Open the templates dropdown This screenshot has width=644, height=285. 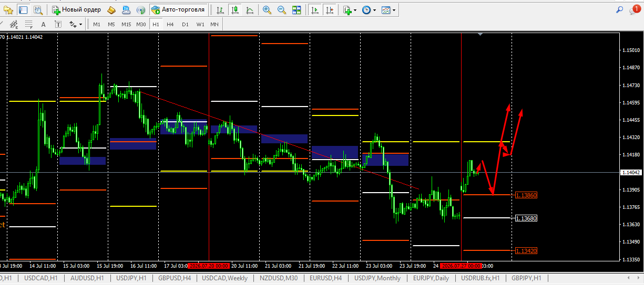389,10
